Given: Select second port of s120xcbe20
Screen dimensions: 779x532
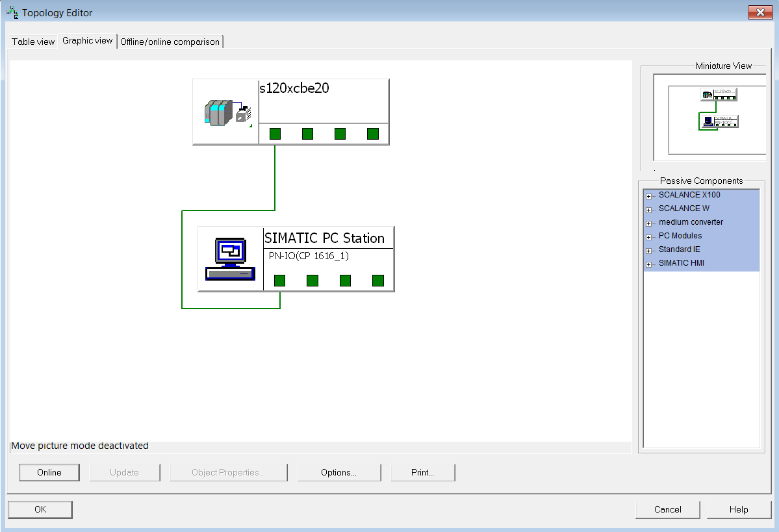Looking at the screenshot, I should click(x=307, y=134).
